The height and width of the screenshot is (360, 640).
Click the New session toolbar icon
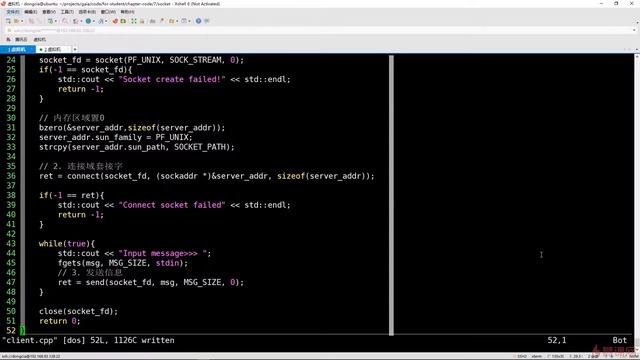[x=8, y=21]
